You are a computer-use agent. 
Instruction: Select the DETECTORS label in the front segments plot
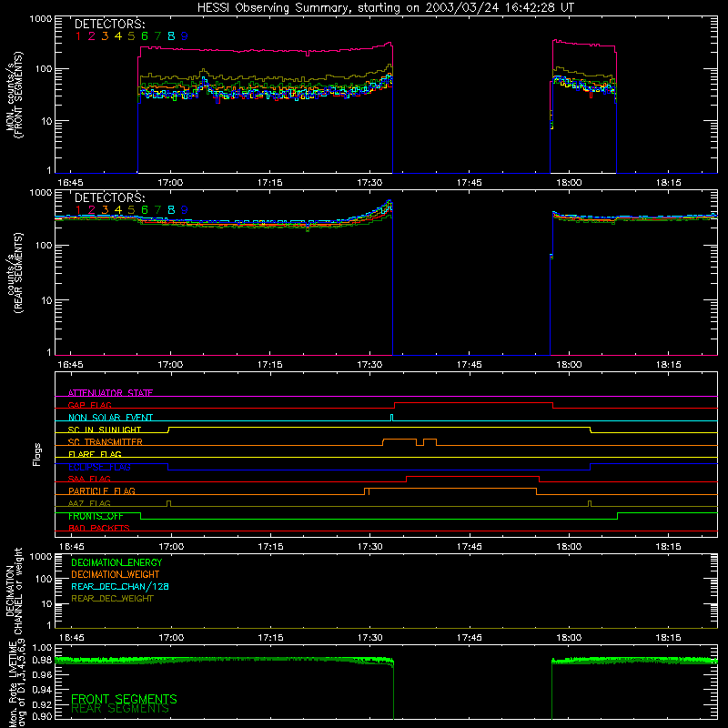tap(109, 25)
